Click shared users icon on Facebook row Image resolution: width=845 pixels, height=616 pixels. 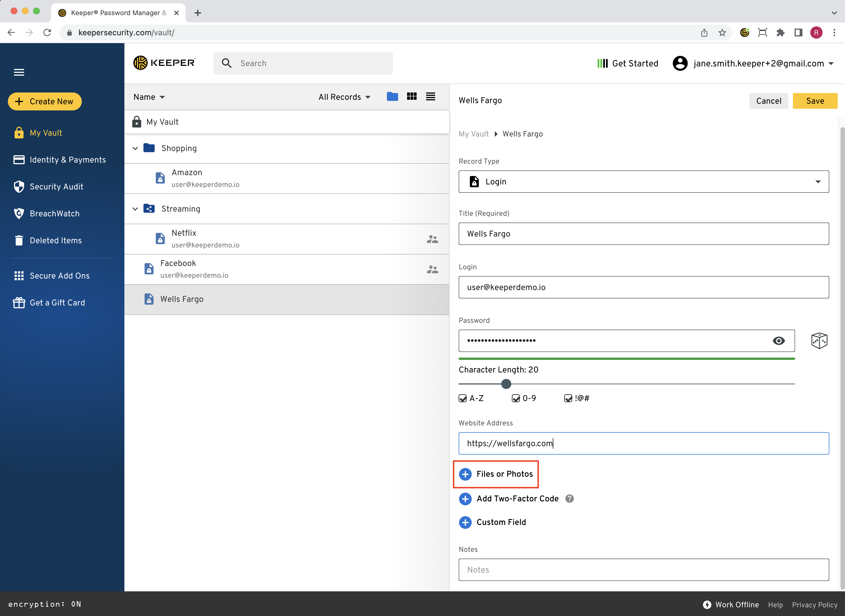click(x=432, y=270)
